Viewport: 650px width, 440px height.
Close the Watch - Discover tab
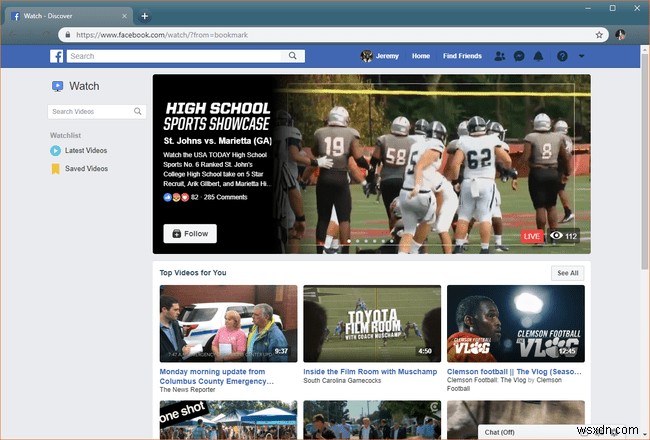(x=124, y=16)
